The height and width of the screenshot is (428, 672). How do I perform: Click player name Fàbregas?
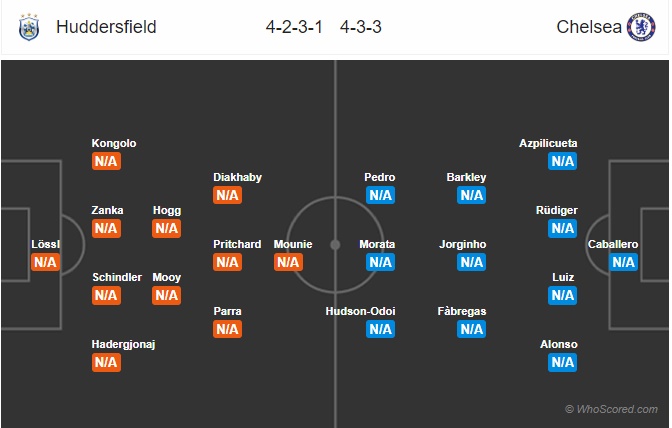[x=462, y=311]
